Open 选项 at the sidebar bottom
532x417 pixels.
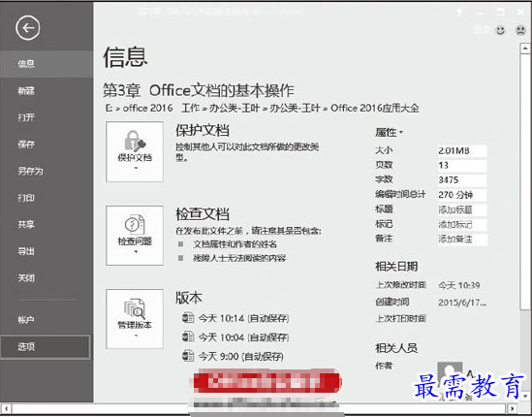click(x=46, y=347)
